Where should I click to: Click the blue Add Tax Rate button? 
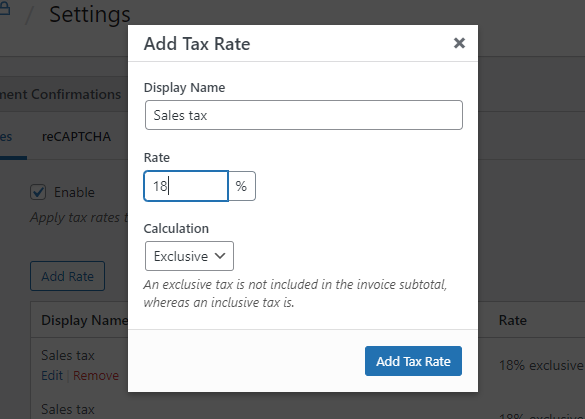click(413, 361)
